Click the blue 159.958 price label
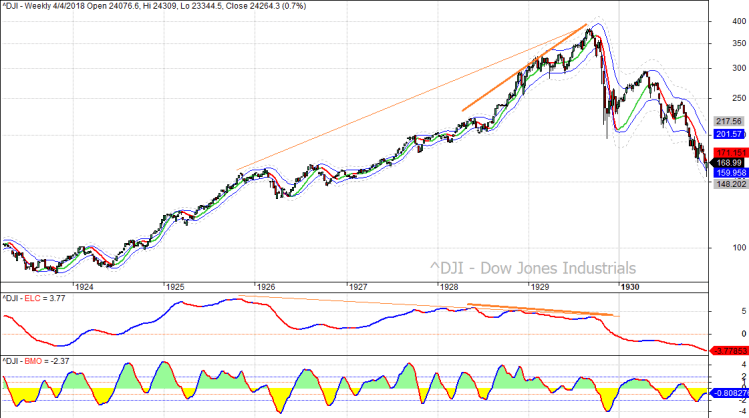 727,172
